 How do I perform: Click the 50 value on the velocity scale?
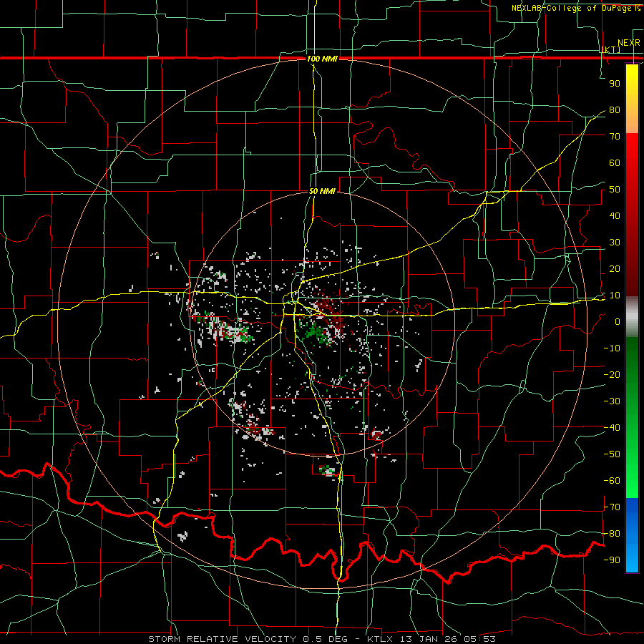(x=615, y=190)
